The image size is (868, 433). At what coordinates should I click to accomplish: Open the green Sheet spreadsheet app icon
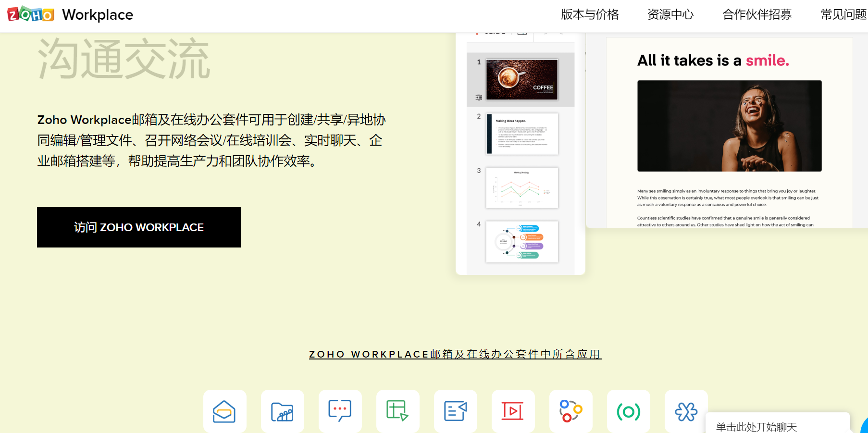click(x=397, y=411)
